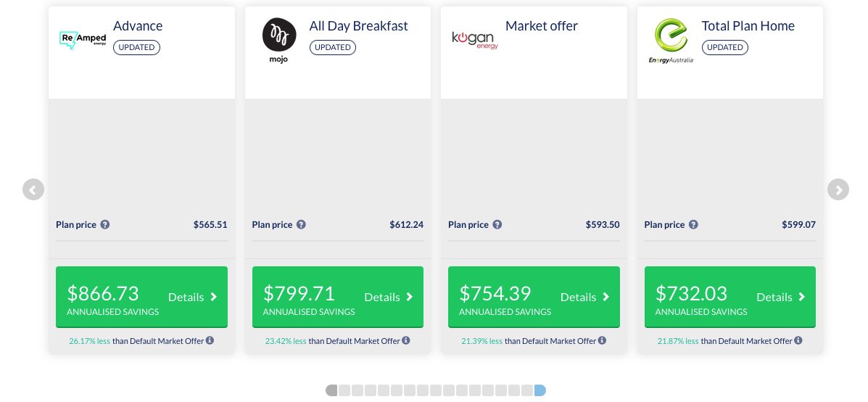Show next plans with right arrow
Viewport: 868px width, 402px height.
pos(838,190)
